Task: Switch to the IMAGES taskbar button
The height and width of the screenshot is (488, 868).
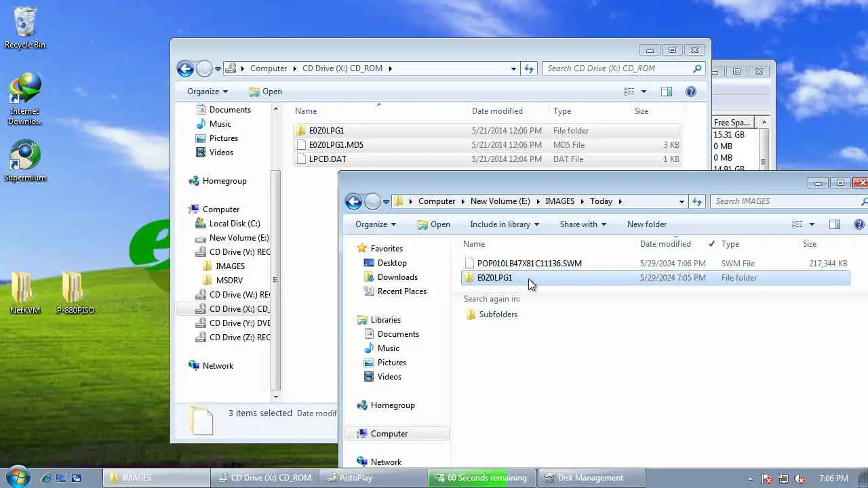Action: click(157, 478)
